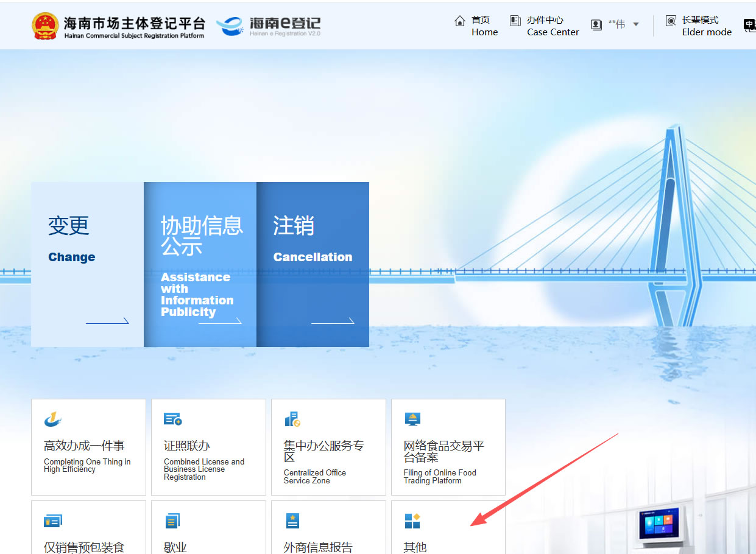Screen dimensions: 756x554
Task: Go to 办件中心 Case Center
Action: coord(553,26)
